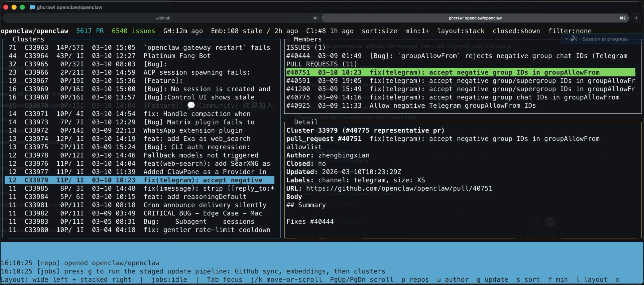The width and height of the screenshot is (644, 285).
Task: Click the Session in progress app icon
Action: pos(574,39)
